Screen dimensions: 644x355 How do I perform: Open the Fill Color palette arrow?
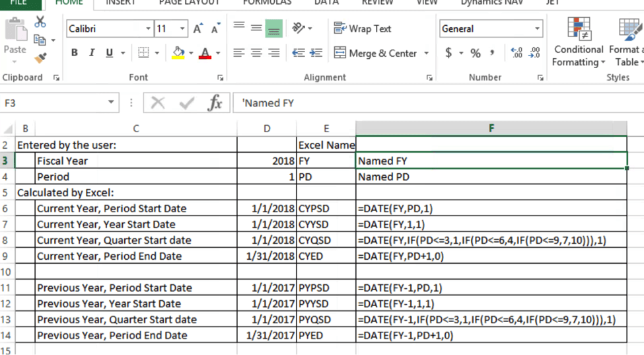click(x=191, y=53)
